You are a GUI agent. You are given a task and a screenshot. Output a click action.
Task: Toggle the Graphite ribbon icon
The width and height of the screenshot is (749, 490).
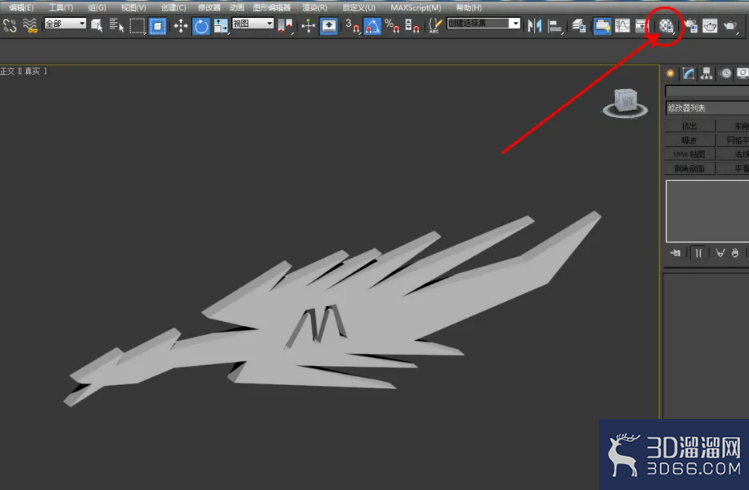pyautogui.click(x=602, y=26)
